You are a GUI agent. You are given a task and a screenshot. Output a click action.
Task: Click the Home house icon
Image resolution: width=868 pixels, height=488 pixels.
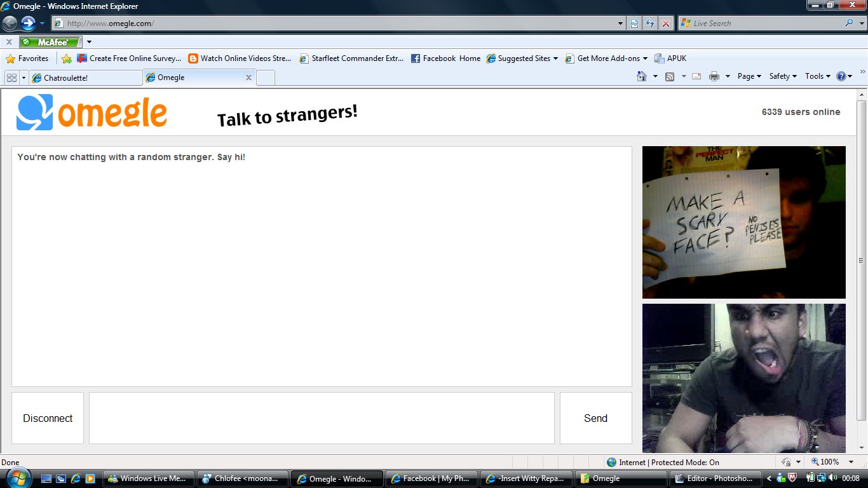pos(642,76)
